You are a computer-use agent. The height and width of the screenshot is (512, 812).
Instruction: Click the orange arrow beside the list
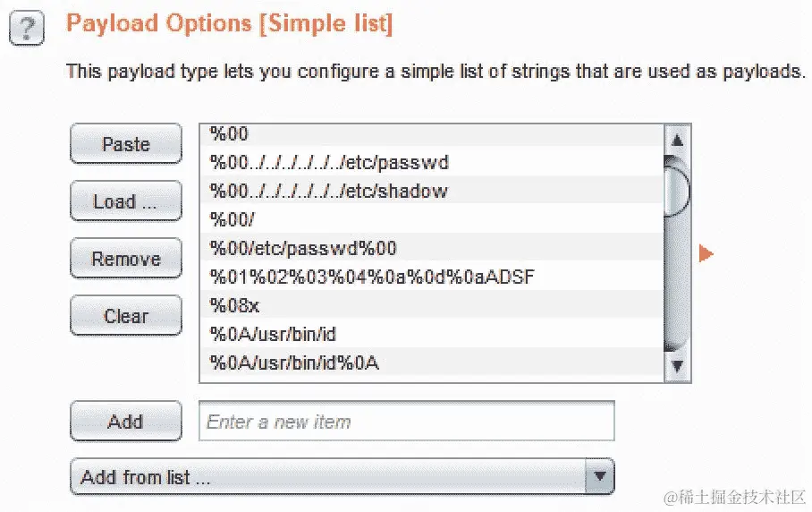point(706,253)
